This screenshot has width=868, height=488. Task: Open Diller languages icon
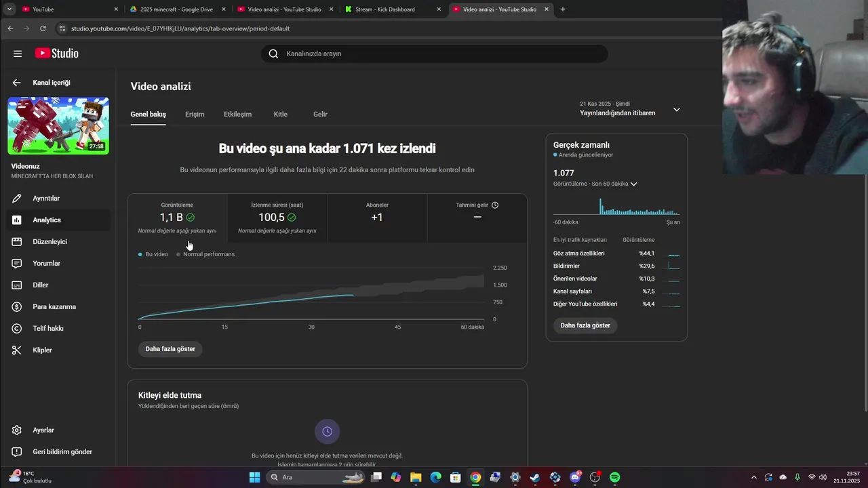(x=17, y=285)
